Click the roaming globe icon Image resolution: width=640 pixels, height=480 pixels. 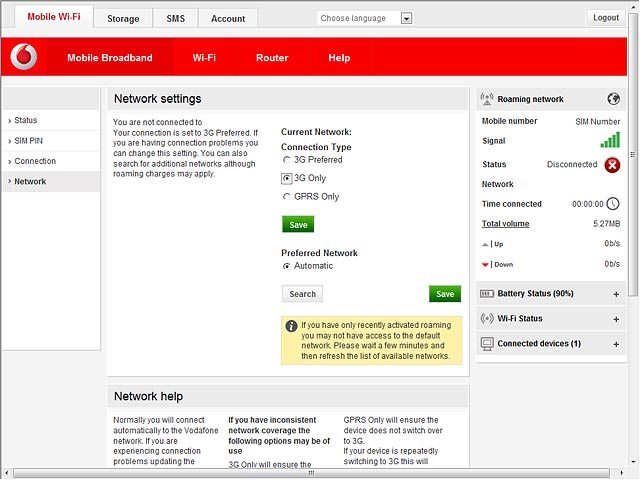(x=613, y=99)
